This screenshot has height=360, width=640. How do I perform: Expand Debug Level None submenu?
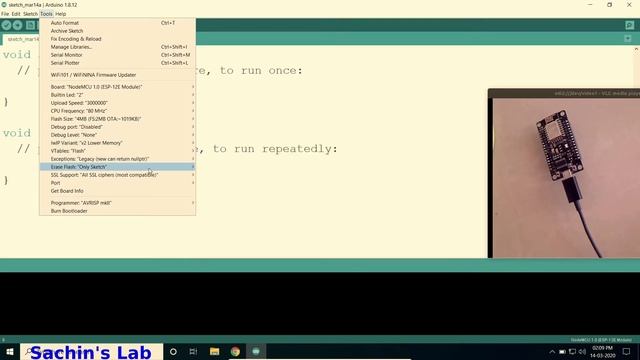118,135
